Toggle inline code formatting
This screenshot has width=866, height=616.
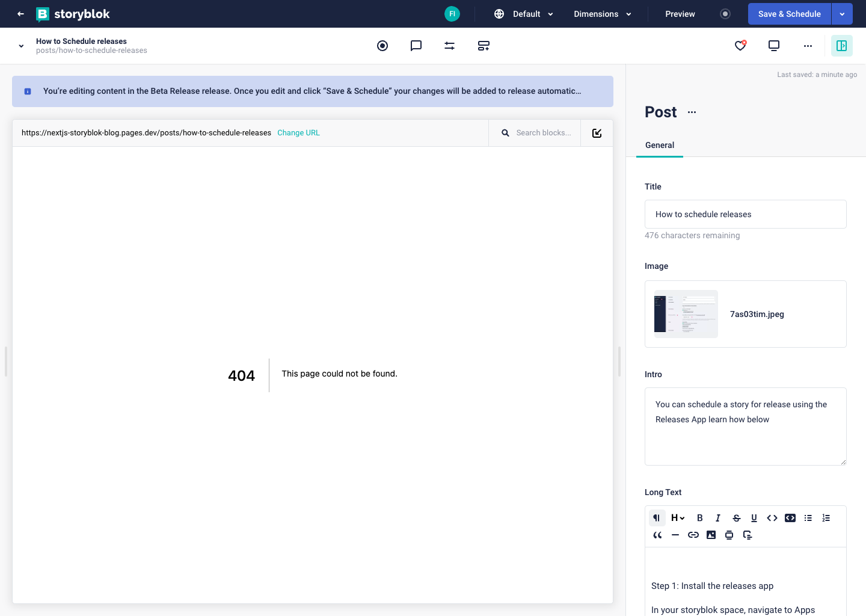[772, 518]
